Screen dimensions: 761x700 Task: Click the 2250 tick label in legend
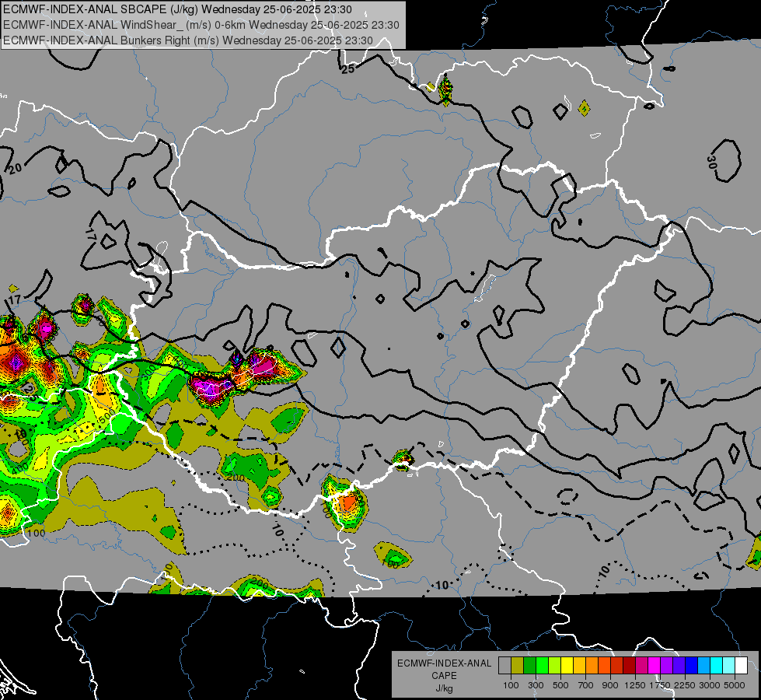coord(685,685)
